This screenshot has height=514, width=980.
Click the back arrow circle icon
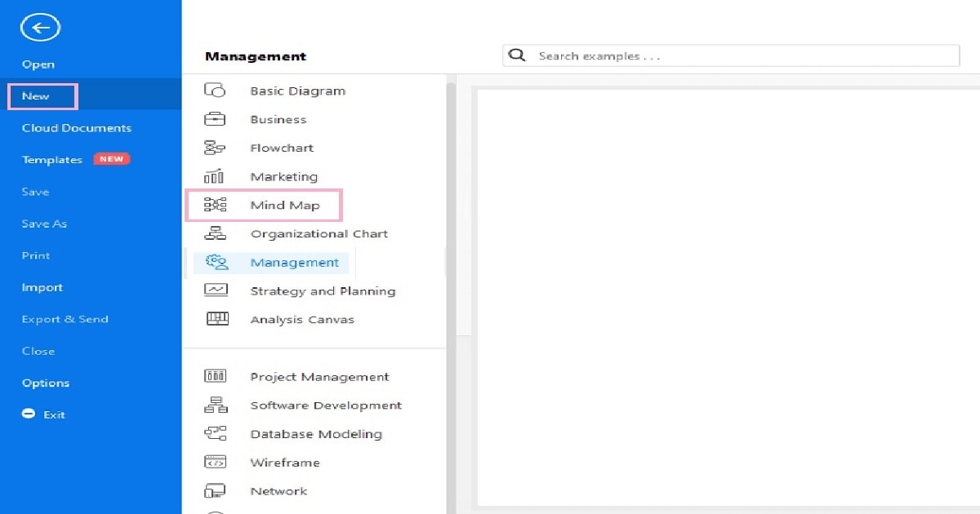[40, 29]
